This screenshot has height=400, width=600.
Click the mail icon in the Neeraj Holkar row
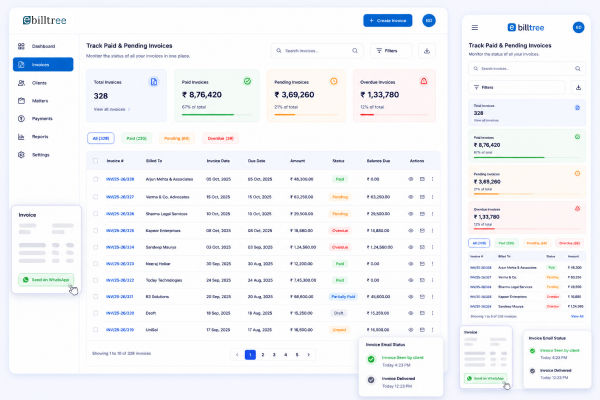point(422,264)
